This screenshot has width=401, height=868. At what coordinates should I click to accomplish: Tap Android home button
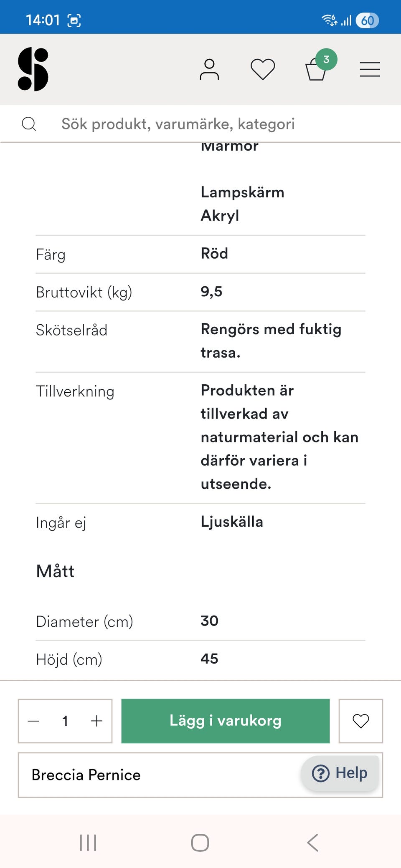200,843
